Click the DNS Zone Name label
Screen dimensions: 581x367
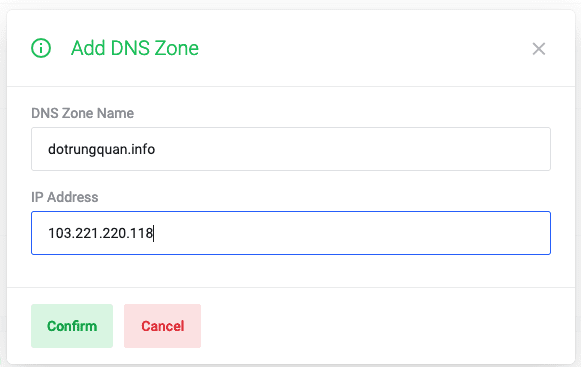tap(82, 113)
